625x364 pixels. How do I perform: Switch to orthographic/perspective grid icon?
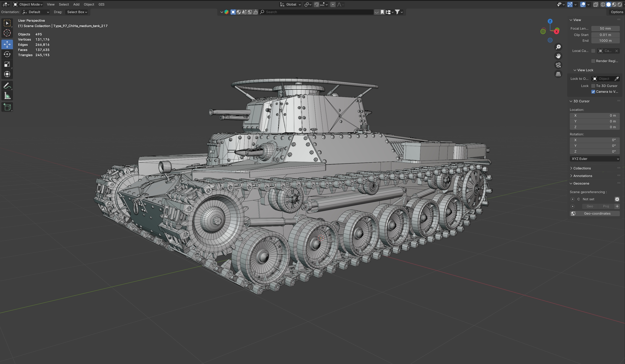pos(558,74)
